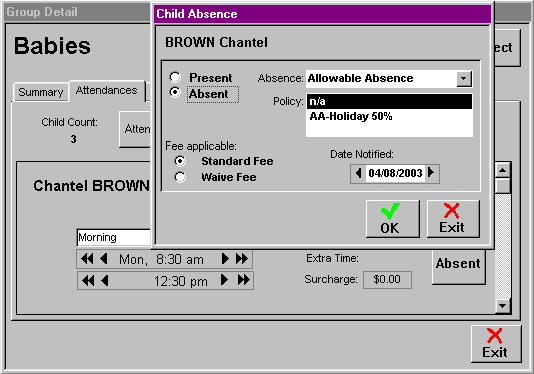Open the Absence type dropdown arrow
This screenshot has width=534, height=374.
click(464, 79)
